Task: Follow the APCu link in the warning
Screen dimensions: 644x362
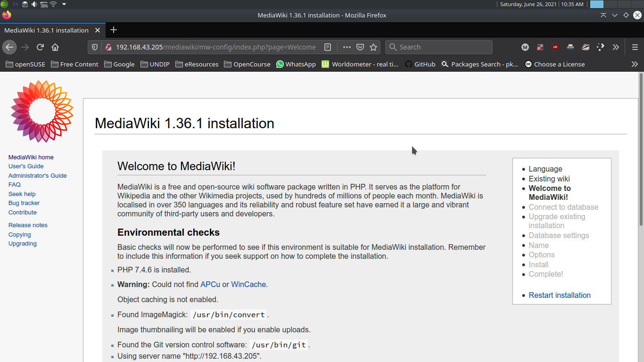Action: pos(210,285)
